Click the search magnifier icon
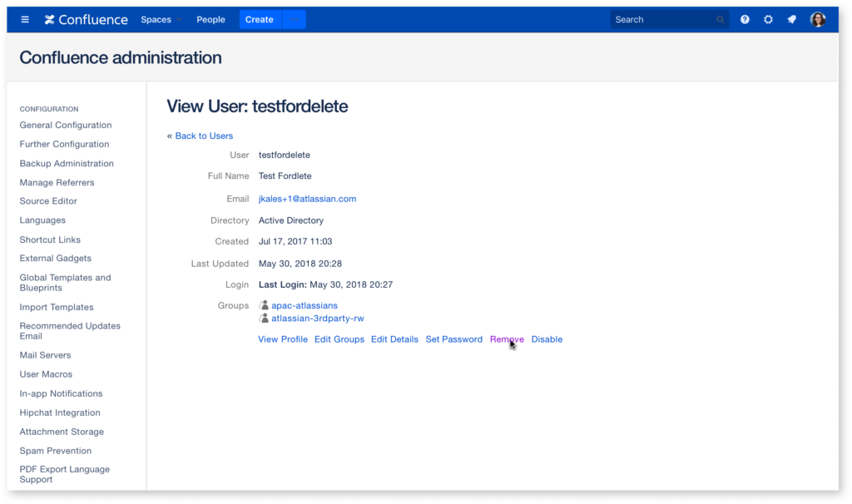Image resolution: width=852 pixels, height=504 pixels. pos(720,20)
